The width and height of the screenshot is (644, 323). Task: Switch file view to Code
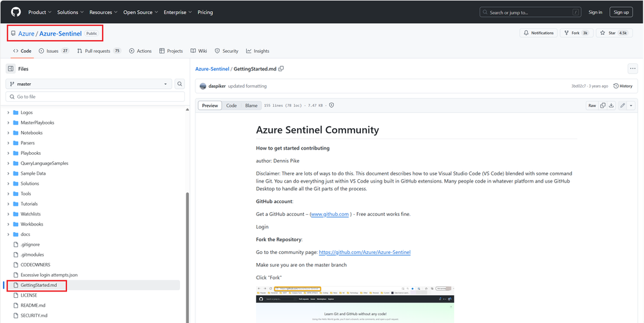pos(231,105)
